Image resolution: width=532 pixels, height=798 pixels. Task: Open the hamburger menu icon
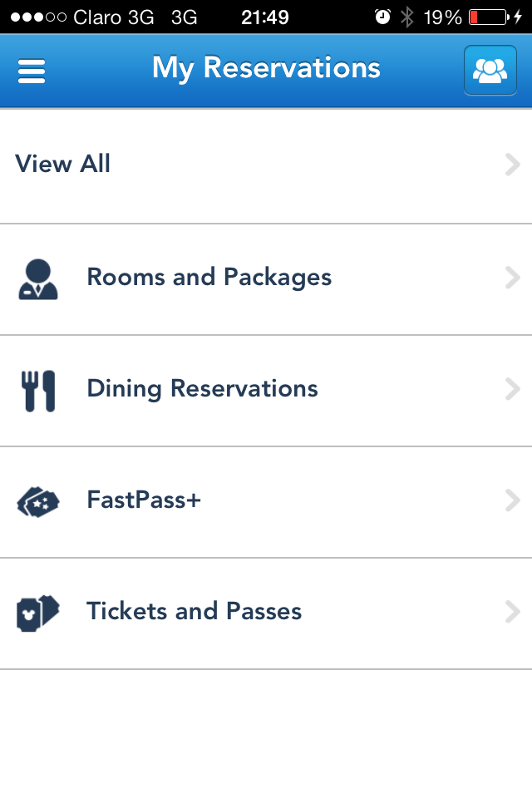32,71
